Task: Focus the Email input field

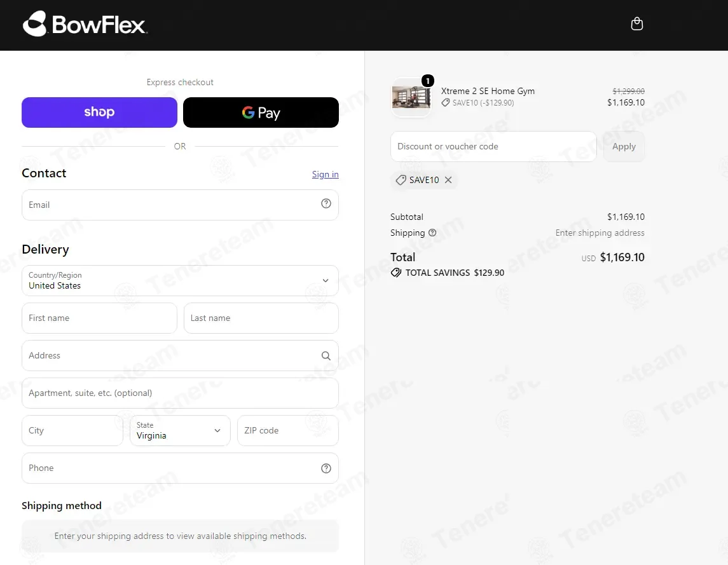Action: (x=180, y=205)
